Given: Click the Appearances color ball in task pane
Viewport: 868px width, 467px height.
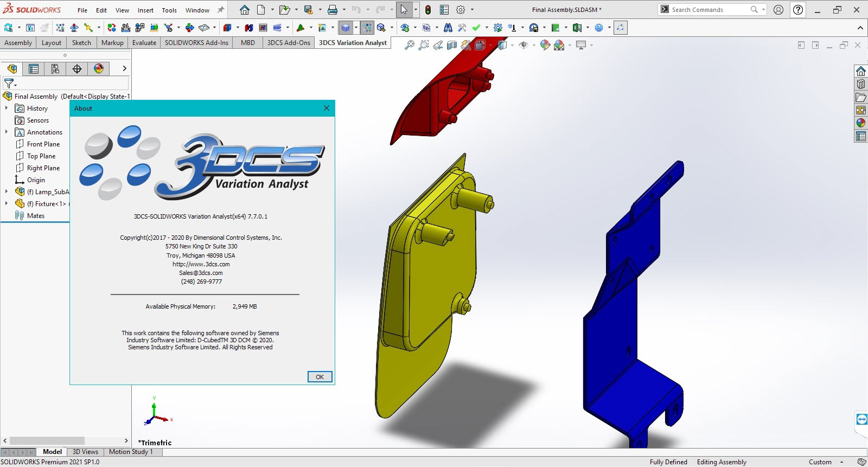Looking at the screenshot, I should [x=861, y=123].
